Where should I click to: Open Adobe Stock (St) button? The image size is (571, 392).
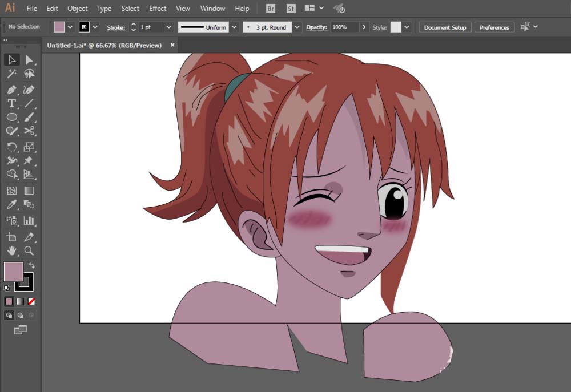tap(291, 9)
